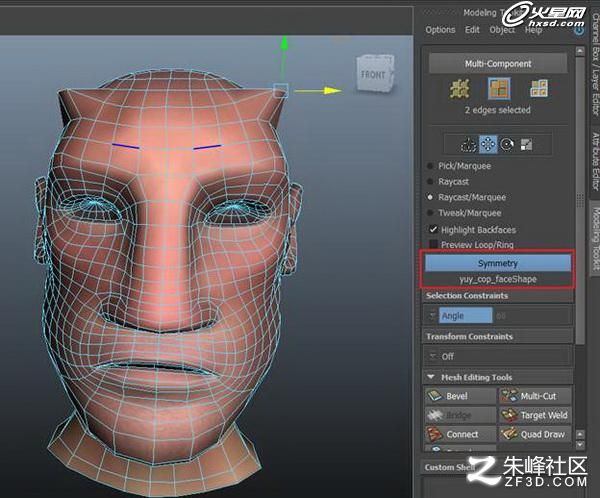
Task: Click the Connect tool
Action: coord(460,434)
